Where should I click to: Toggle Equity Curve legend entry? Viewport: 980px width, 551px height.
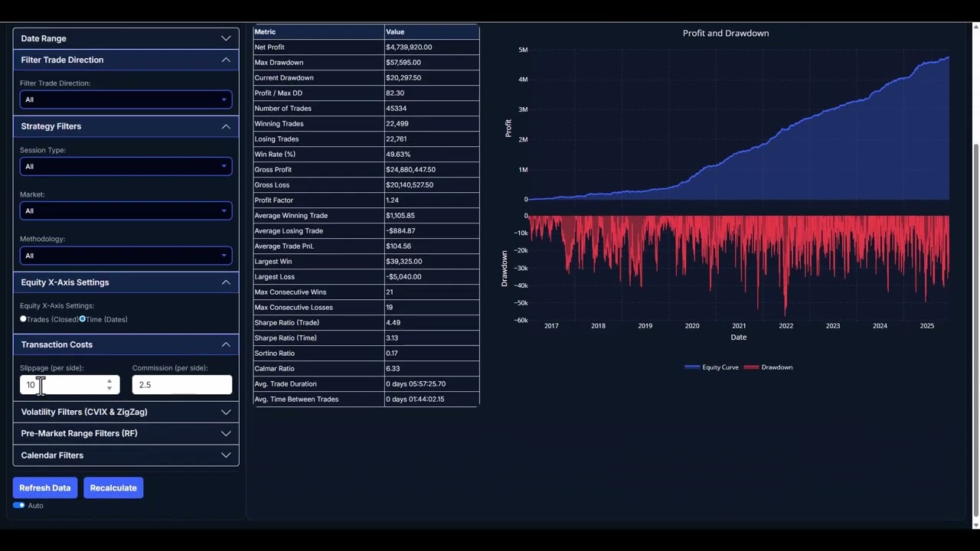tap(711, 367)
